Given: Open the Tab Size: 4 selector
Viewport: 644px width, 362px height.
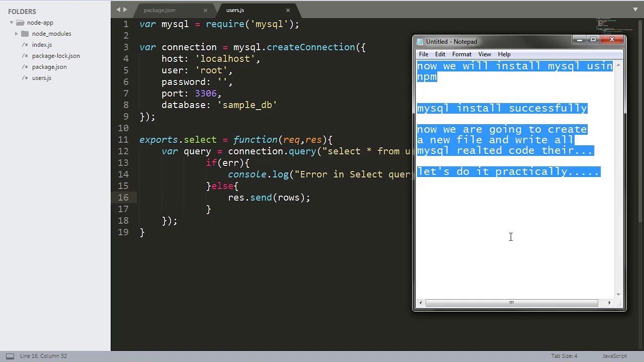Looking at the screenshot, I should [x=564, y=356].
